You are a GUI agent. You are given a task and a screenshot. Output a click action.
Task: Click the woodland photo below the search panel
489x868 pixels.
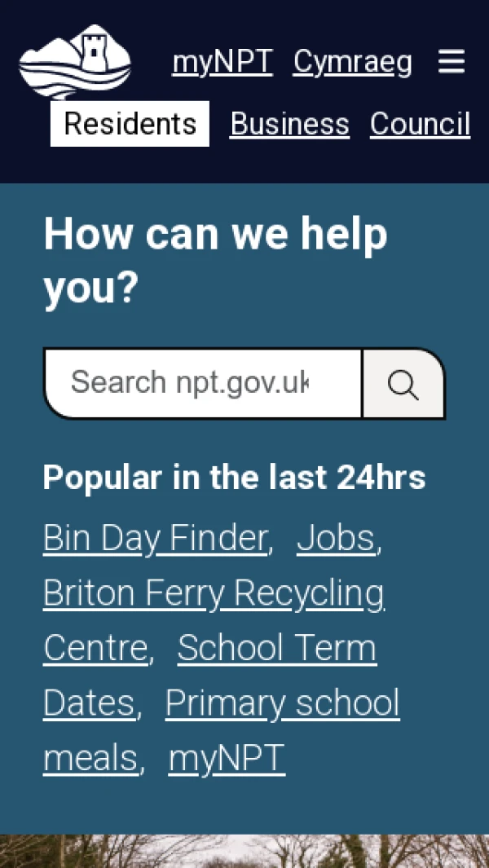coord(244,852)
